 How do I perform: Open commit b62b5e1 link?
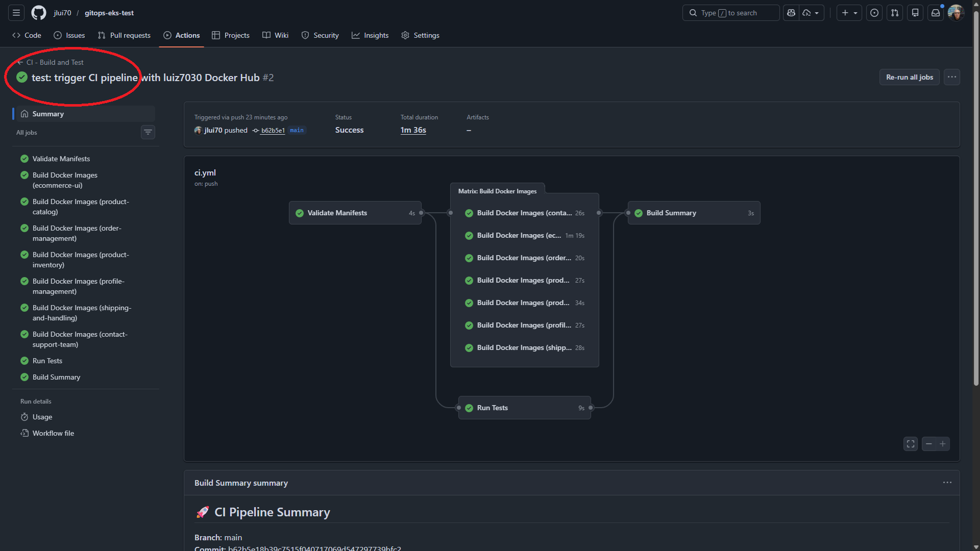pos(273,131)
